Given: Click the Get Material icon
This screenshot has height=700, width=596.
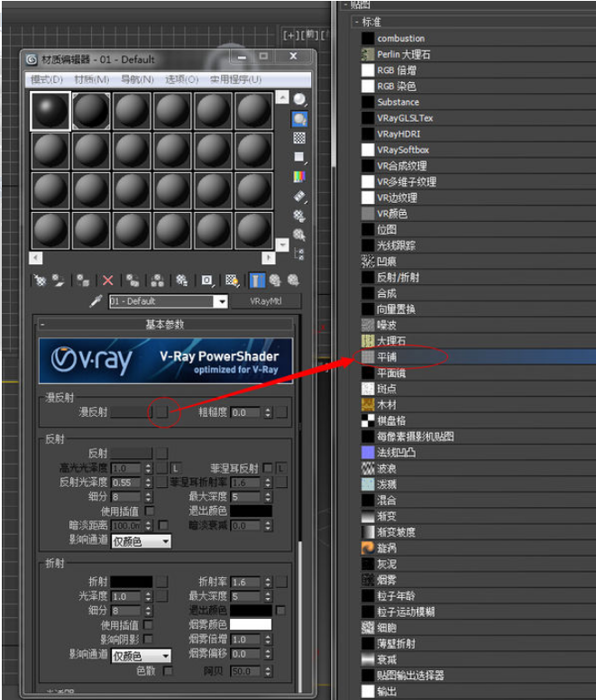Looking at the screenshot, I should (x=40, y=281).
